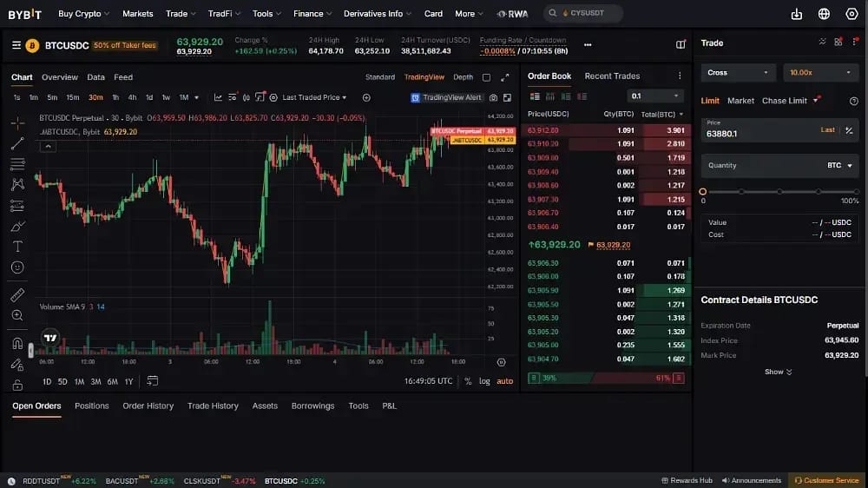Click the CYSUSDT search box

[x=583, y=13]
